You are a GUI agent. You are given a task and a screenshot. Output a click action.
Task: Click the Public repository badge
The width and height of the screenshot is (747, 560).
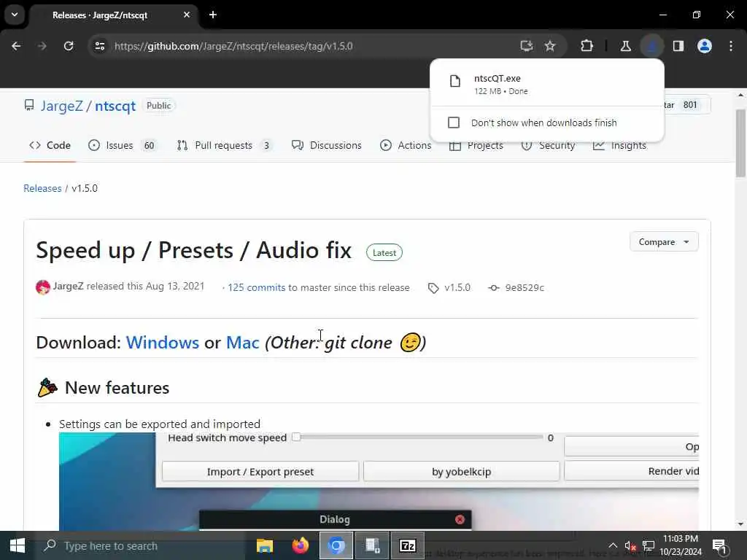coord(158,106)
